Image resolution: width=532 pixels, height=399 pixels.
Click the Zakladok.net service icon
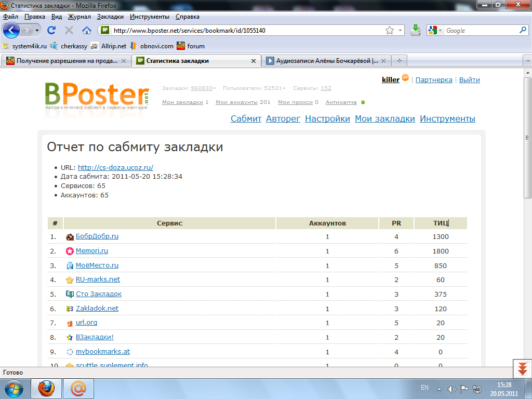click(x=70, y=309)
